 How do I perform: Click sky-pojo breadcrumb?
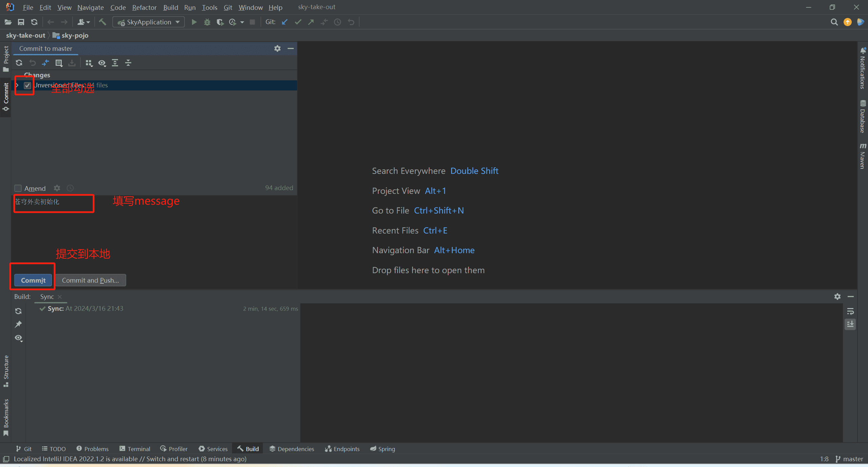(71, 35)
